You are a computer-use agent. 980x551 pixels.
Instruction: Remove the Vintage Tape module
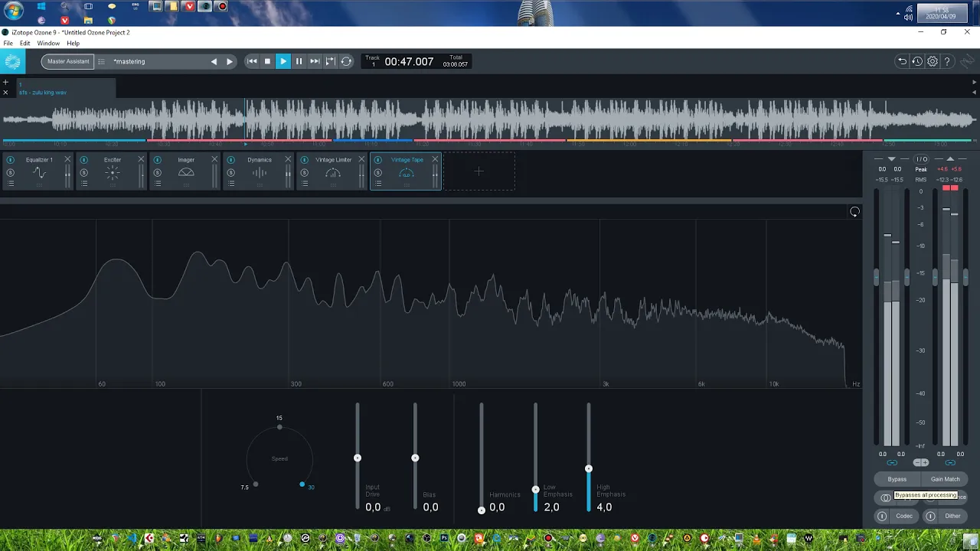[x=435, y=159]
